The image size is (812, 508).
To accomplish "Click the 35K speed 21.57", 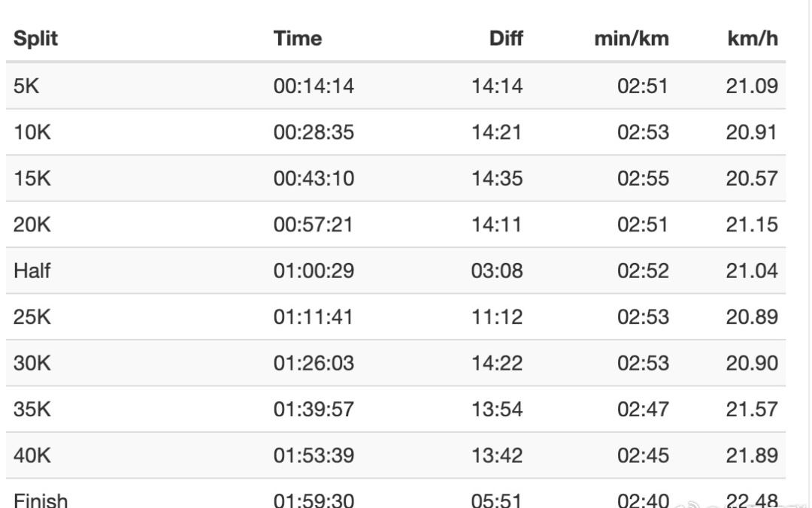I will [x=752, y=410].
